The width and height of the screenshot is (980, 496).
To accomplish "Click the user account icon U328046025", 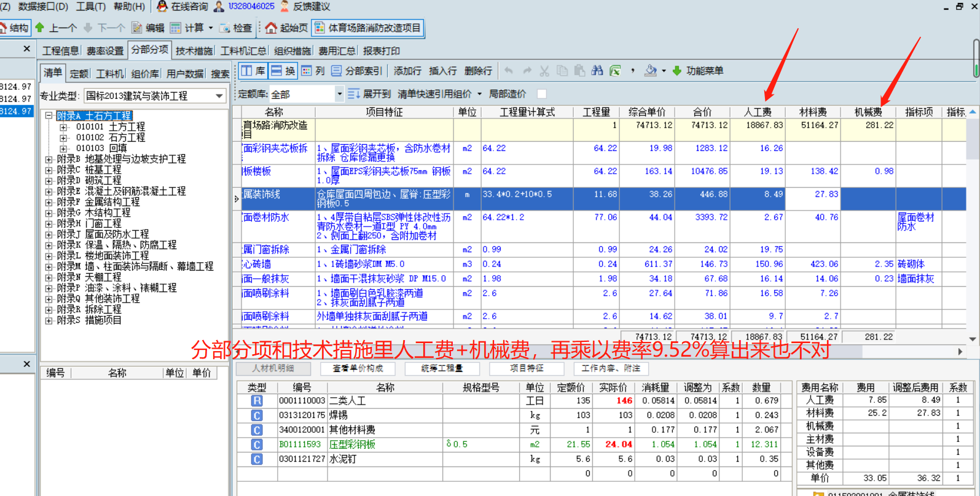I will point(219,6).
